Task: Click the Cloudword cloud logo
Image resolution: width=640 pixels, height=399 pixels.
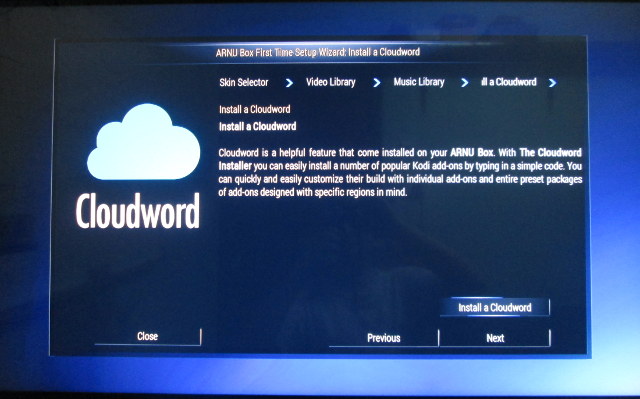Action: pyautogui.click(x=144, y=142)
